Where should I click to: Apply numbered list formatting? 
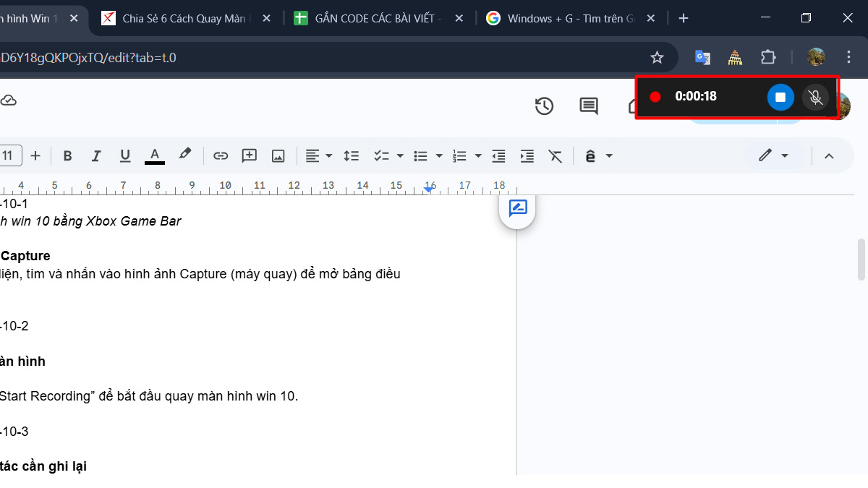459,155
